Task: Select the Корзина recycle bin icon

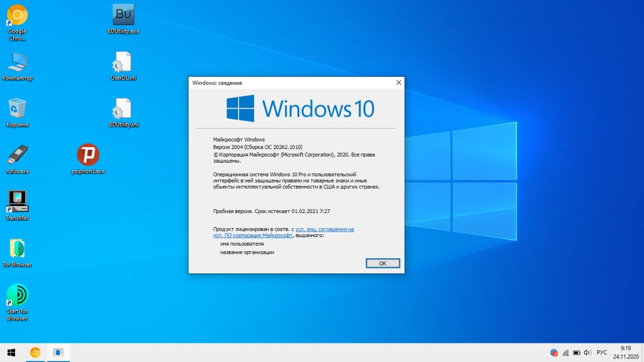Action: [x=17, y=113]
